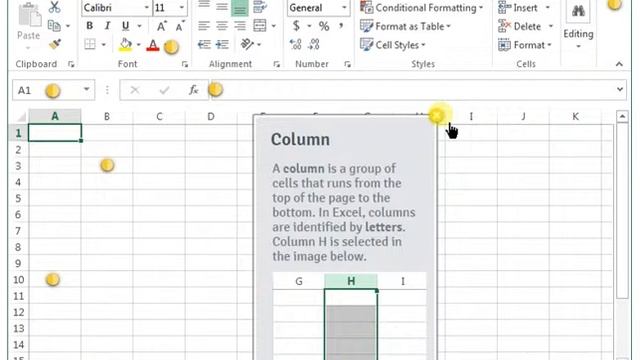Toggle Underline formatting
640x360 pixels.
click(x=126, y=26)
